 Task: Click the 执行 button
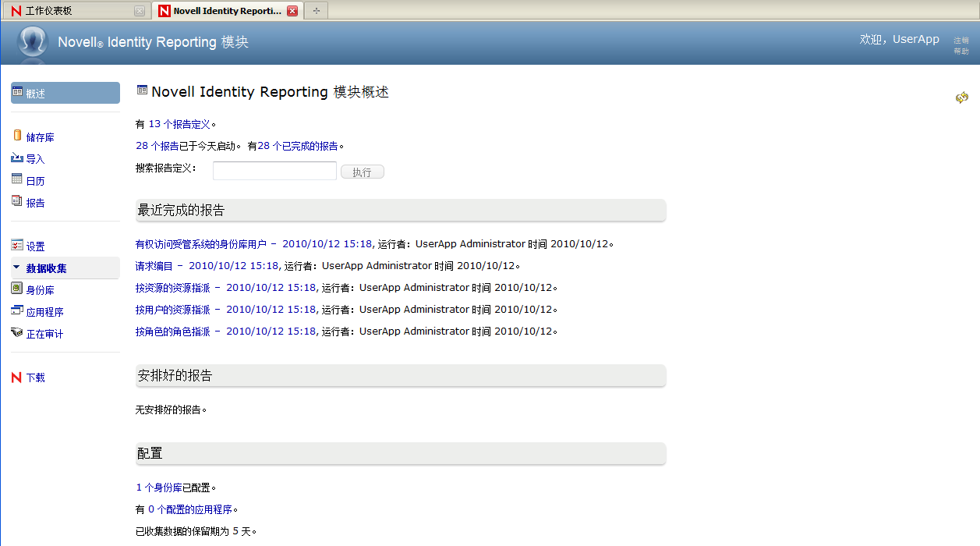[363, 172]
